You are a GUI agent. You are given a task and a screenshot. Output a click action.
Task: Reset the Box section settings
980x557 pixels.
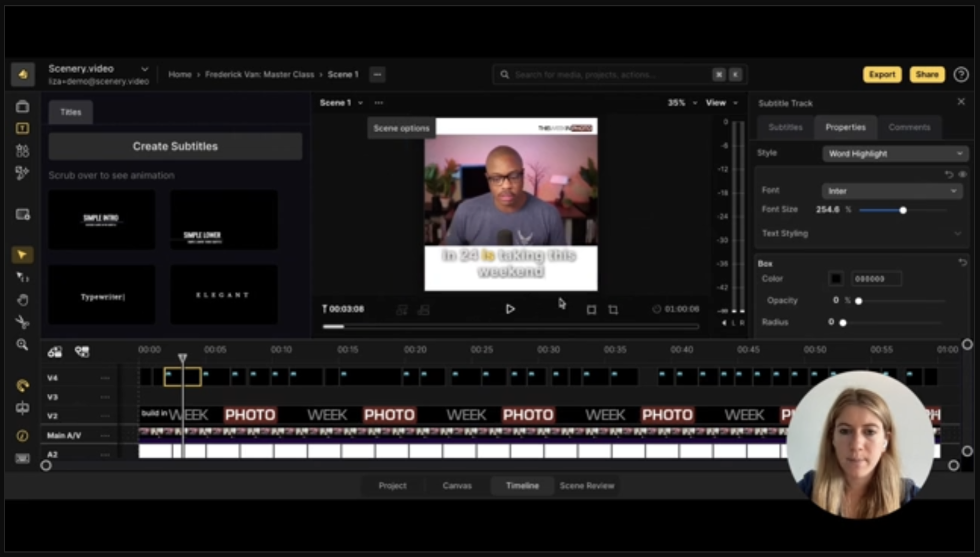point(963,262)
